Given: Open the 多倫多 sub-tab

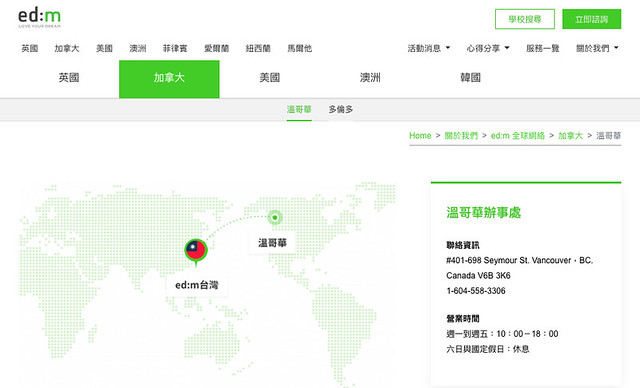Looking at the screenshot, I should click(341, 109).
